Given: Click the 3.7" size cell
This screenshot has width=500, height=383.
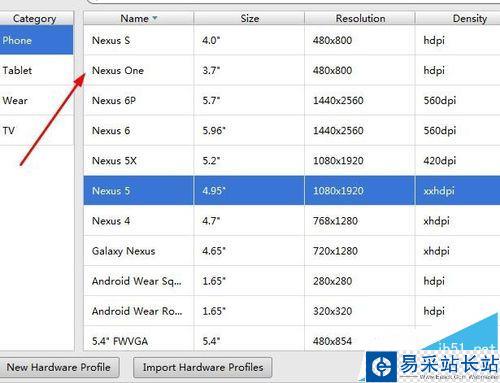Looking at the screenshot, I should click(x=249, y=70).
